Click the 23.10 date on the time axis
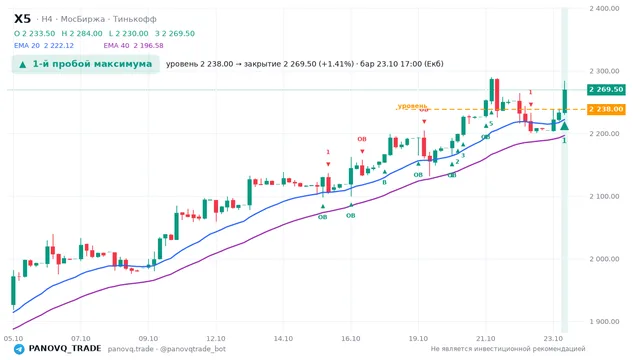Image resolution: width=640 pixels, height=360 pixels. tap(553, 339)
